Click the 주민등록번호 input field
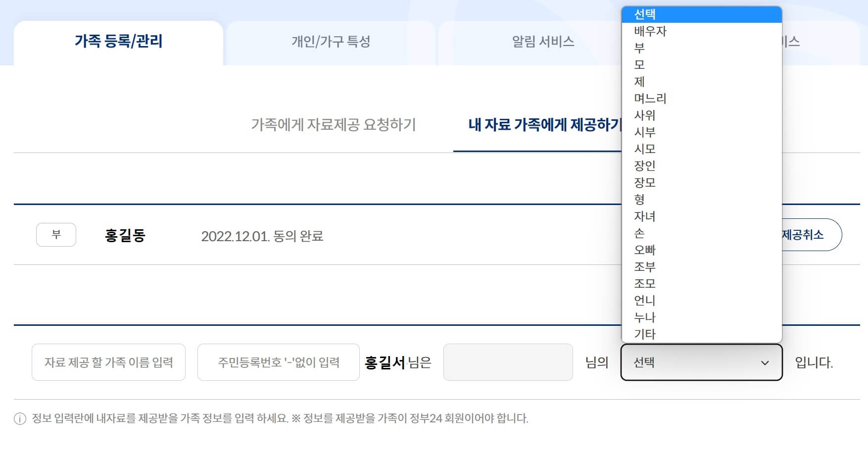 [279, 362]
